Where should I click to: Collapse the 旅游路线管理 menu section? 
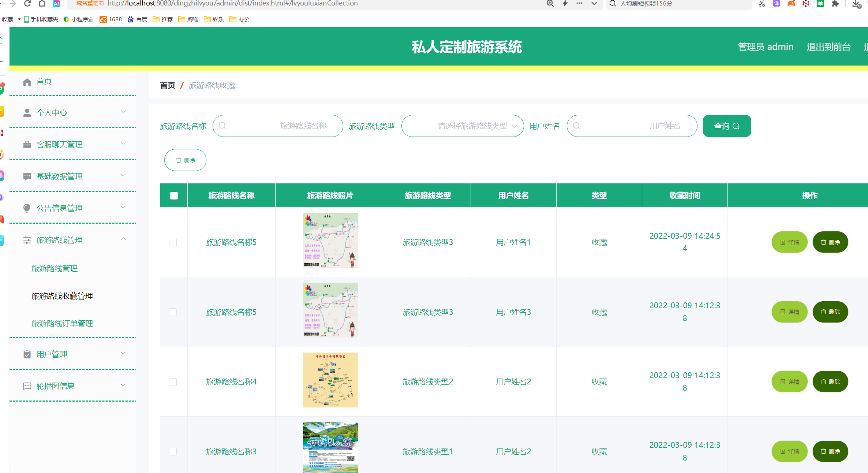[123, 239]
